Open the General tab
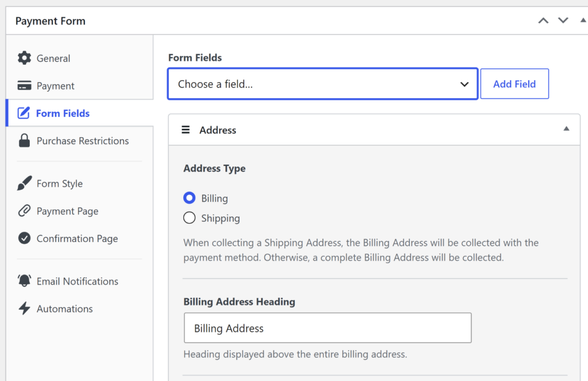 79,59
